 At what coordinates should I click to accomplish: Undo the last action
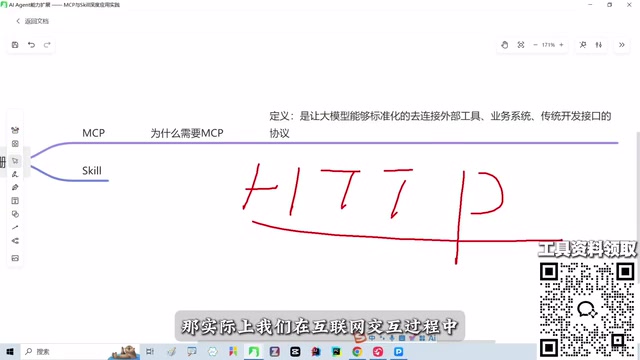(31, 45)
